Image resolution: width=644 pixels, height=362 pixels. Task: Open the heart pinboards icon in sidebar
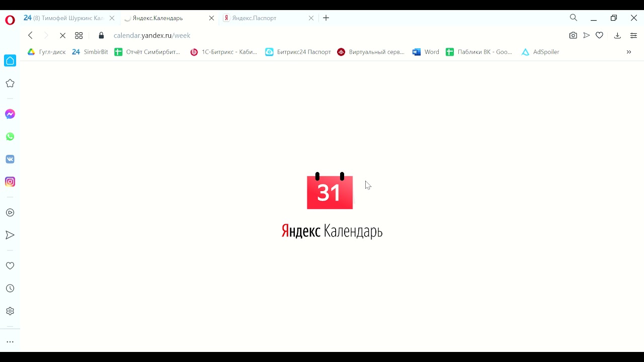tap(10, 266)
